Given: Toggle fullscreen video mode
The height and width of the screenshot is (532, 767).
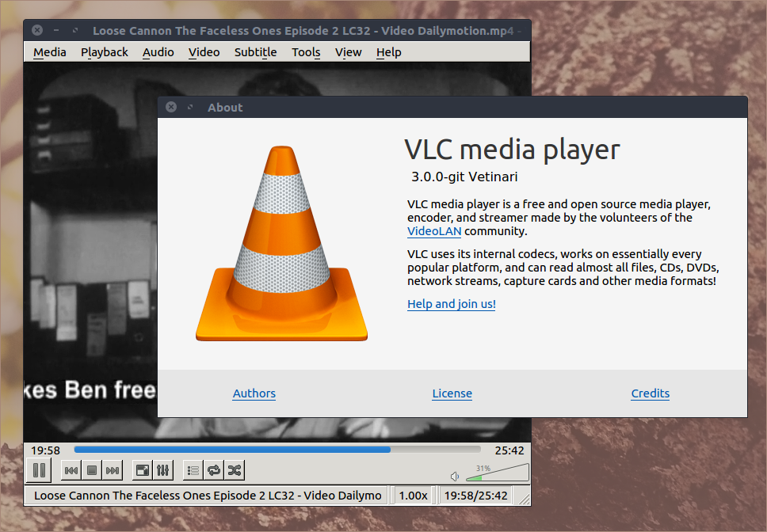Looking at the screenshot, I should [x=142, y=470].
